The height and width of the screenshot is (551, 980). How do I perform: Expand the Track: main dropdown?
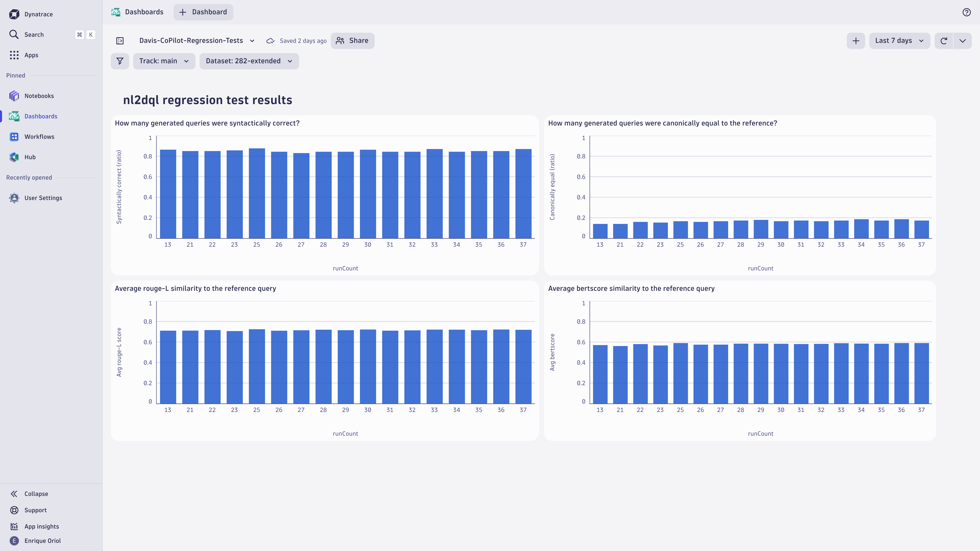tap(164, 61)
